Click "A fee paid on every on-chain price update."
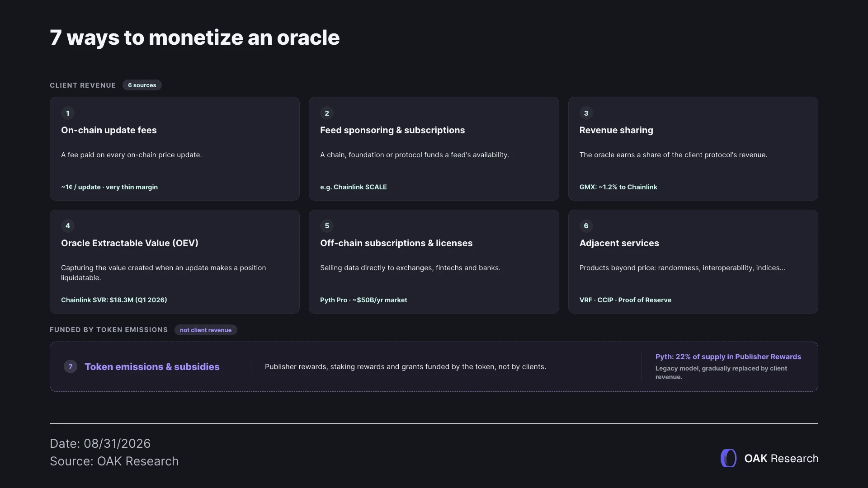Image resolution: width=868 pixels, height=488 pixels. 132,155
